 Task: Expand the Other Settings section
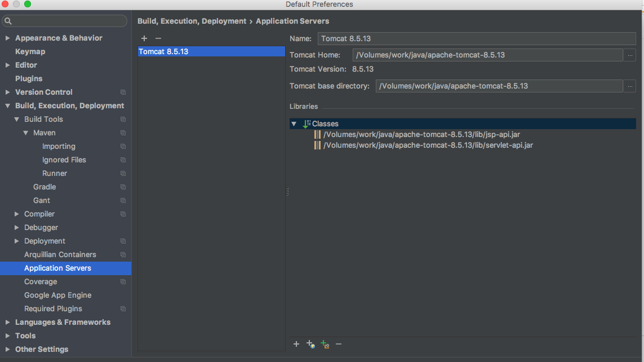[x=7, y=349]
